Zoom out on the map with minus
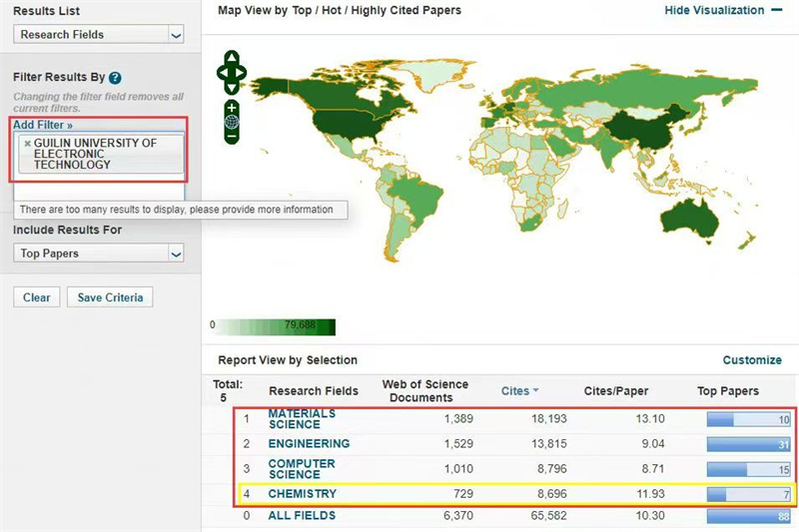This screenshot has width=799, height=532. (232, 137)
